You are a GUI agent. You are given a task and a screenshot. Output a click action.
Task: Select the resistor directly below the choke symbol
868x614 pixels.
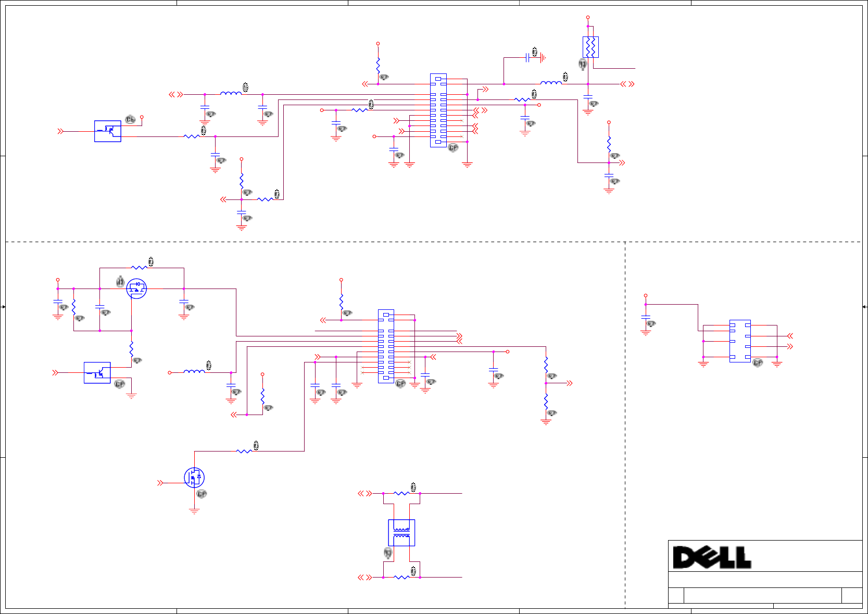[401, 577]
